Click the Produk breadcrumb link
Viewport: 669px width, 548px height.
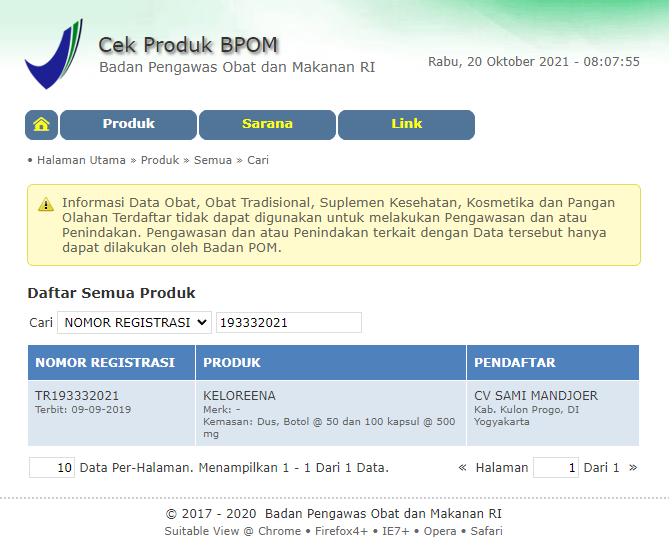click(160, 160)
